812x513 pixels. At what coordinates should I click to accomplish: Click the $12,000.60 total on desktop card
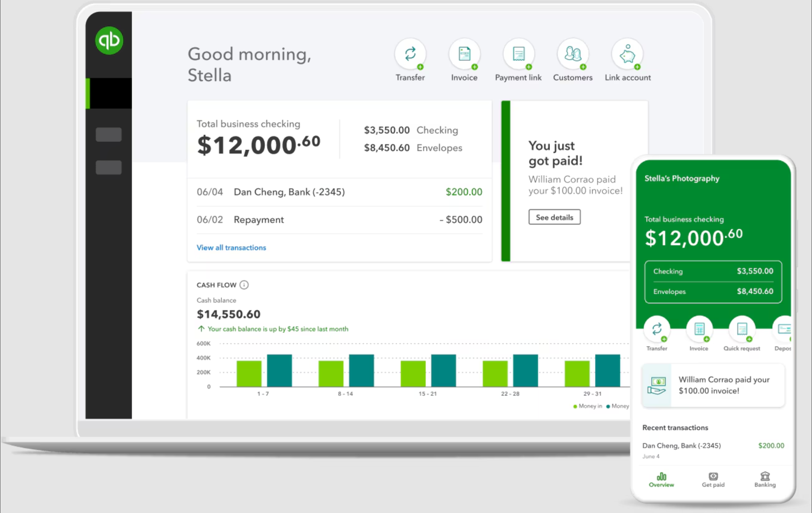(x=259, y=145)
